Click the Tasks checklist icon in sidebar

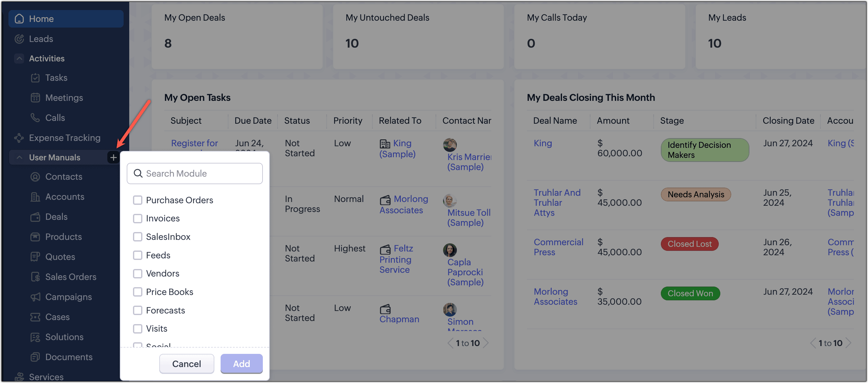(35, 78)
